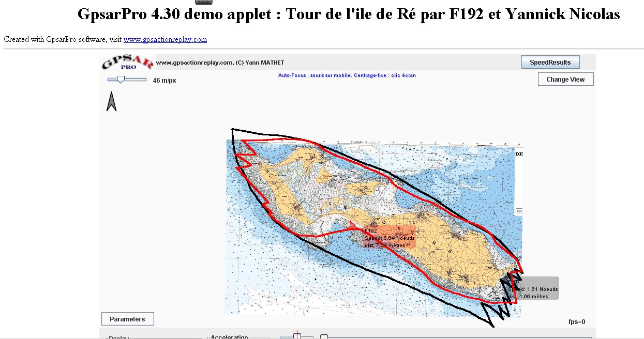The image size is (644, 339).
Task: Click the Ile de Ré nautical map
Action: pyautogui.click(x=373, y=227)
